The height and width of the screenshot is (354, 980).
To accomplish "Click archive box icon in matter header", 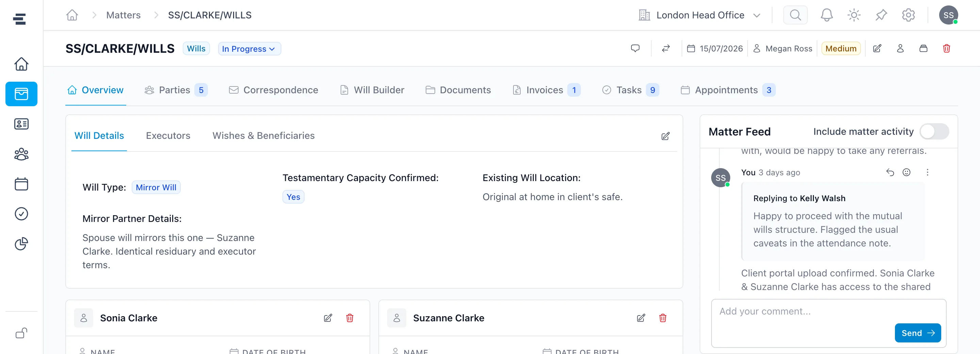I will pyautogui.click(x=923, y=48).
